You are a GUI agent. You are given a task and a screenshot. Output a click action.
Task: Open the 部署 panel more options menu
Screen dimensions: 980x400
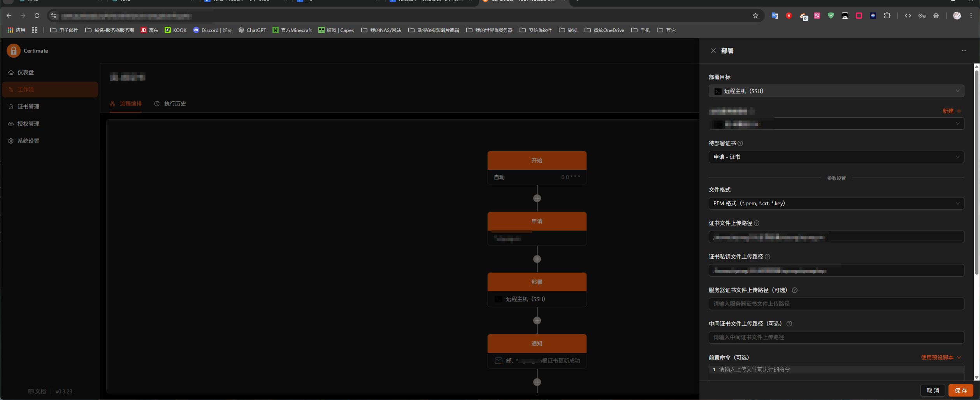point(964,51)
